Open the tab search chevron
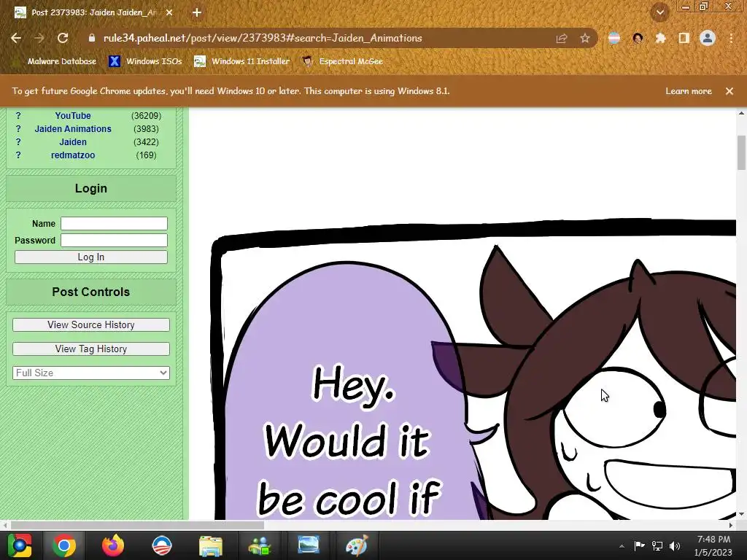747x560 pixels. tap(660, 12)
